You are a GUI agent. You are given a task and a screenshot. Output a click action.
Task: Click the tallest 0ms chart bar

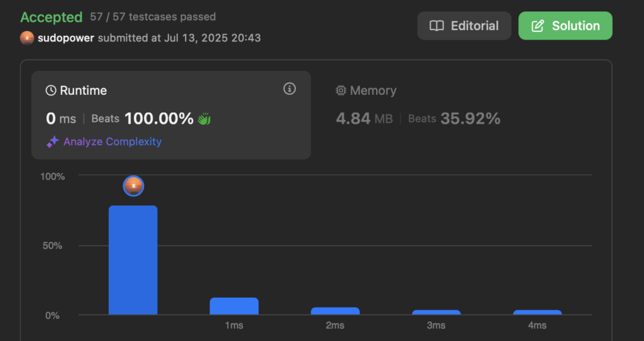click(133, 260)
